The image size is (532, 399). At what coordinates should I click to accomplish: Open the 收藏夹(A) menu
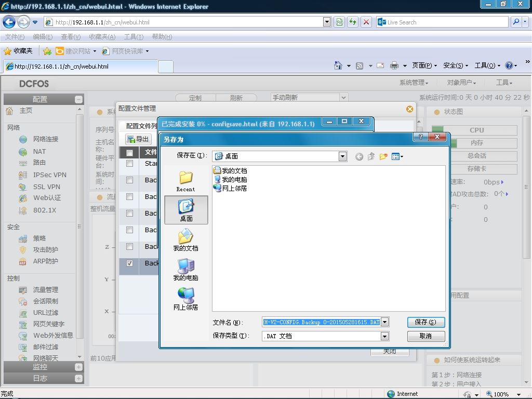102,37
